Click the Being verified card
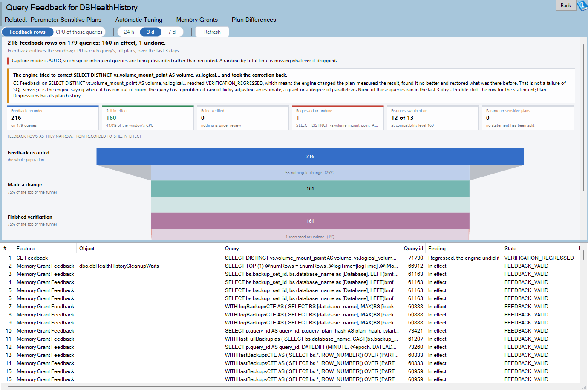The height and width of the screenshot is (391, 588). pos(243,118)
